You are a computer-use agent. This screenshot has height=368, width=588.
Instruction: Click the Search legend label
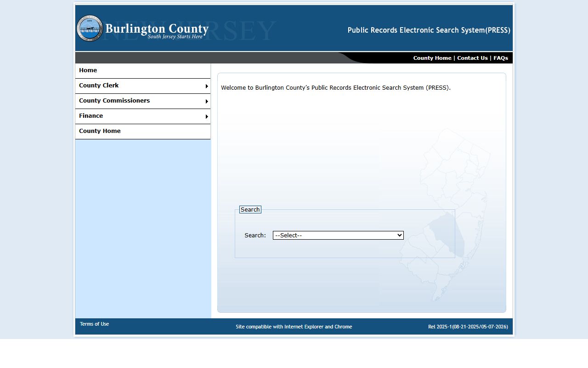pos(250,209)
